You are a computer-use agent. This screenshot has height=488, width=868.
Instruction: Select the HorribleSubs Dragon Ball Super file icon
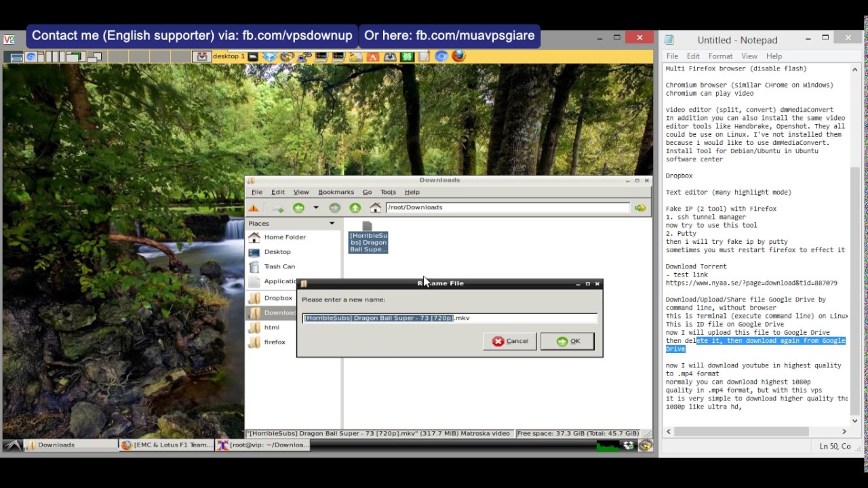(x=368, y=237)
